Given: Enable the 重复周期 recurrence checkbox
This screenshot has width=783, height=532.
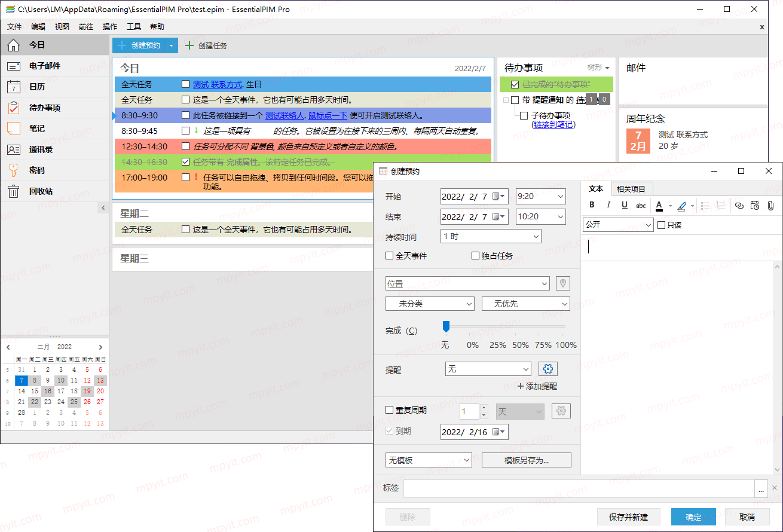Looking at the screenshot, I should (x=390, y=410).
